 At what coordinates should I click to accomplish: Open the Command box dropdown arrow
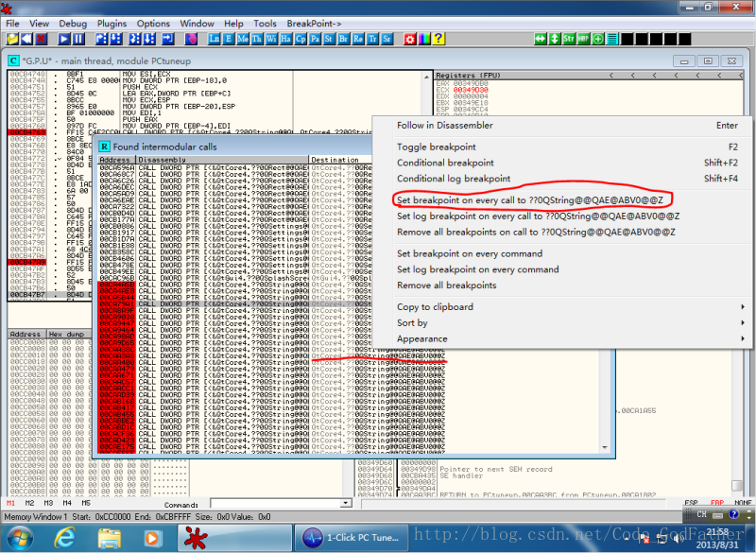pyautogui.click(x=346, y=503)
